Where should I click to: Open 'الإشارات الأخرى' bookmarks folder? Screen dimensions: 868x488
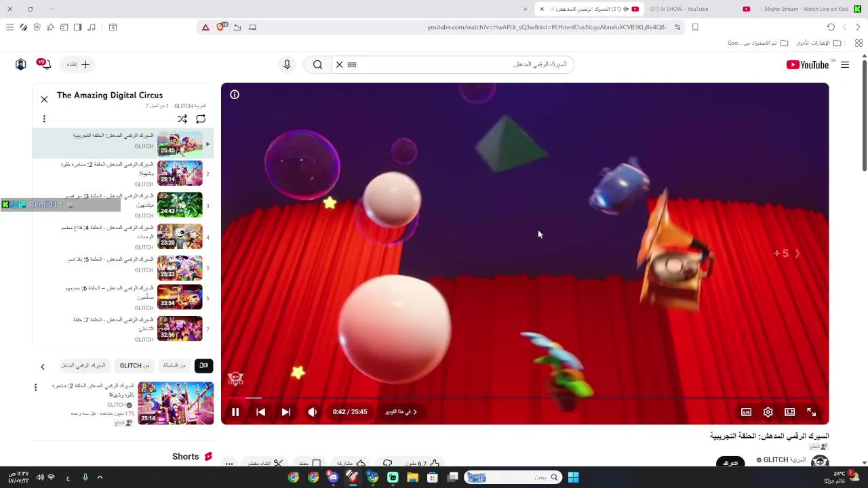[x=818, y=43]
